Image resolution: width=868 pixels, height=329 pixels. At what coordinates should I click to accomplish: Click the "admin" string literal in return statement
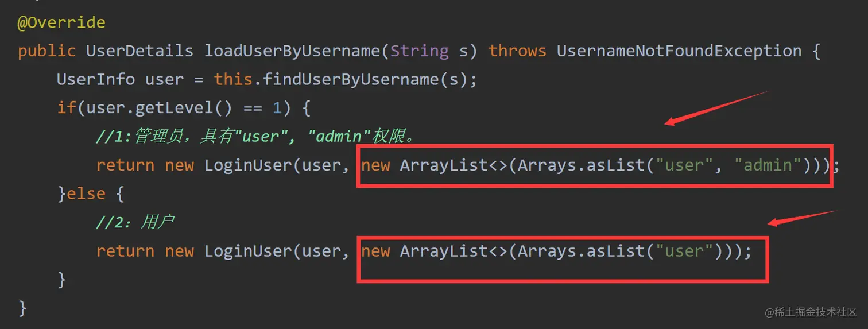[x=768, y=165]
